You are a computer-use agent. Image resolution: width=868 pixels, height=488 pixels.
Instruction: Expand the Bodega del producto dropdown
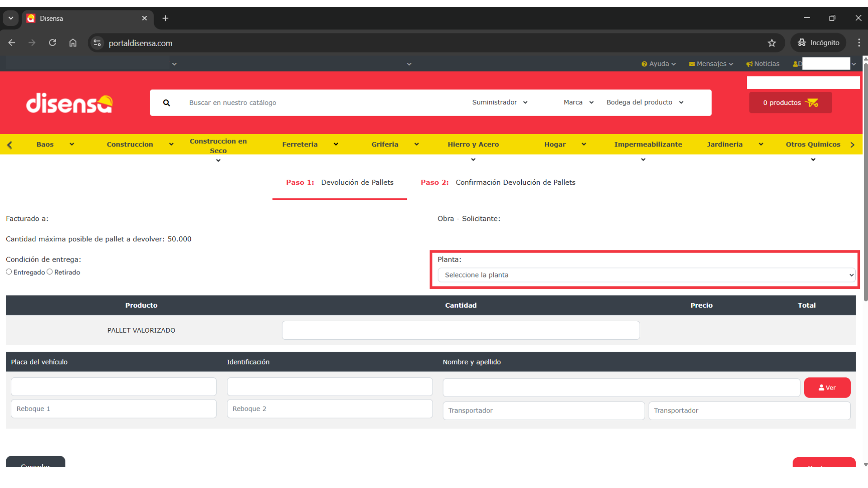644,103
